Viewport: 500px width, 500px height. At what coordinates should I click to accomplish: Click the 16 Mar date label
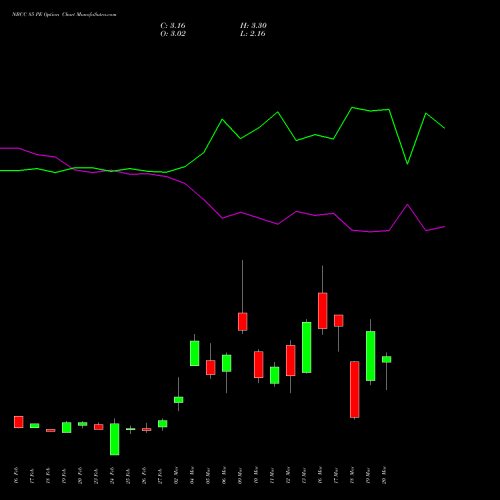(320, 475)
